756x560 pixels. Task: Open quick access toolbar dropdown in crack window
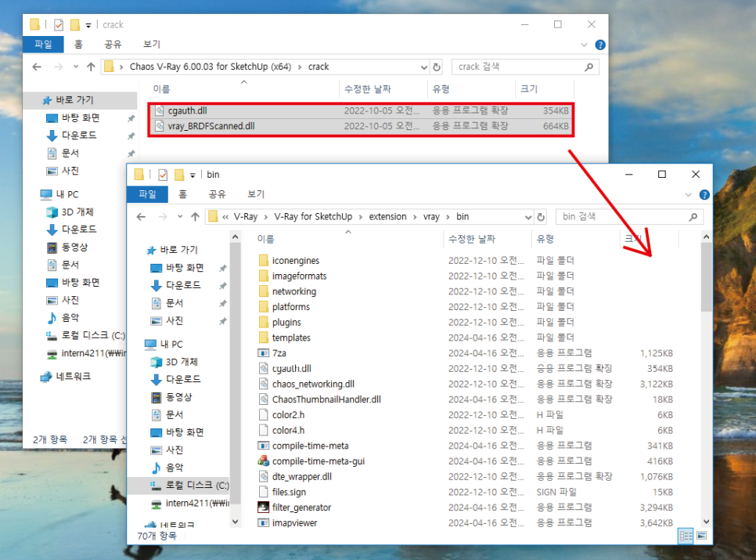88,25
